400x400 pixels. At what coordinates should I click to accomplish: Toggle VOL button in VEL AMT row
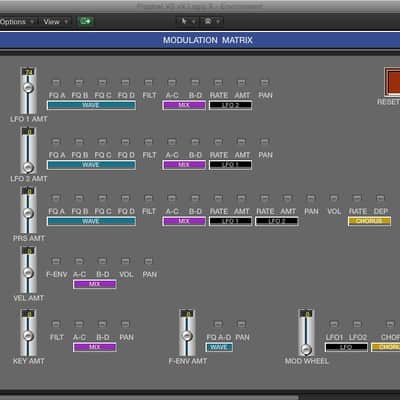[125, 261]
